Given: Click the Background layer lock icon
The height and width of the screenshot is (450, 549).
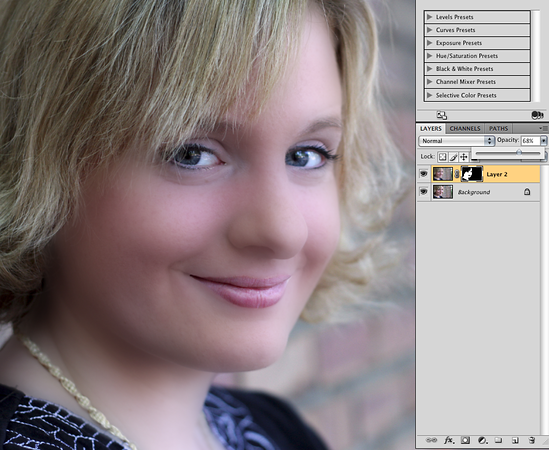Looking at the screenshot, I should click(527, 192).
